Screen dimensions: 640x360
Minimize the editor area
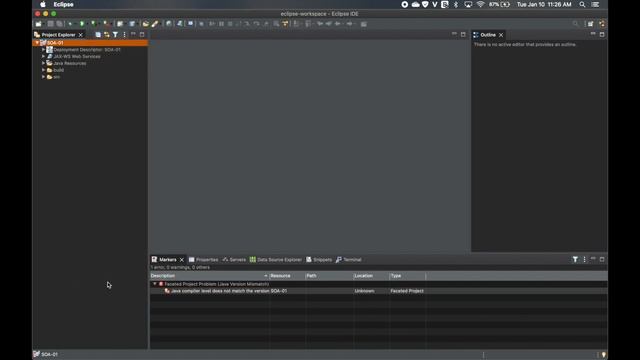(454, 34)
